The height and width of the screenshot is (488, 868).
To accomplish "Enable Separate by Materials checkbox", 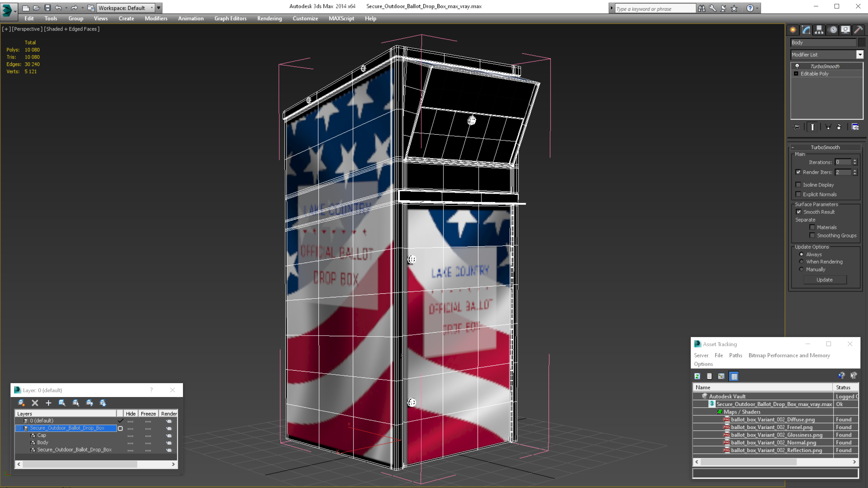I will pyautogui.click(x=813, y=227).
